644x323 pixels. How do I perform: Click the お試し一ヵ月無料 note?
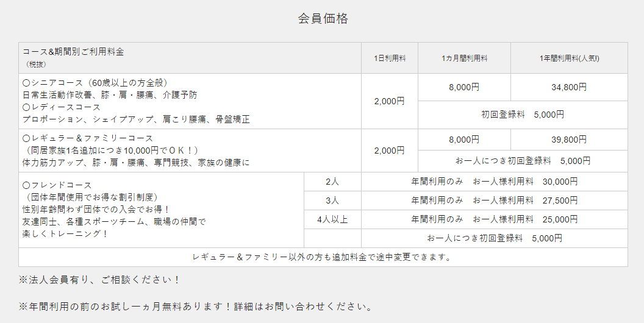[196, 307]
